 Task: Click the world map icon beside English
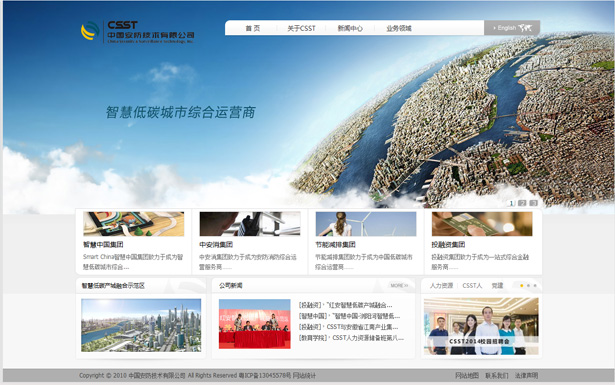point(525,28)
